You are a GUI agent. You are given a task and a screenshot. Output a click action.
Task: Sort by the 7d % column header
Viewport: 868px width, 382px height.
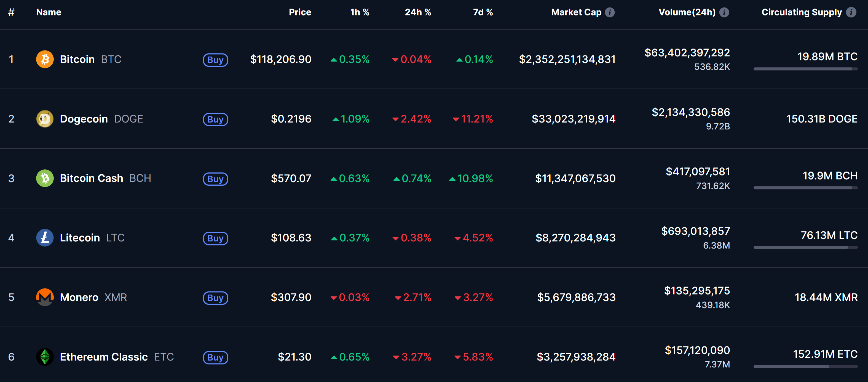point(483,12)
